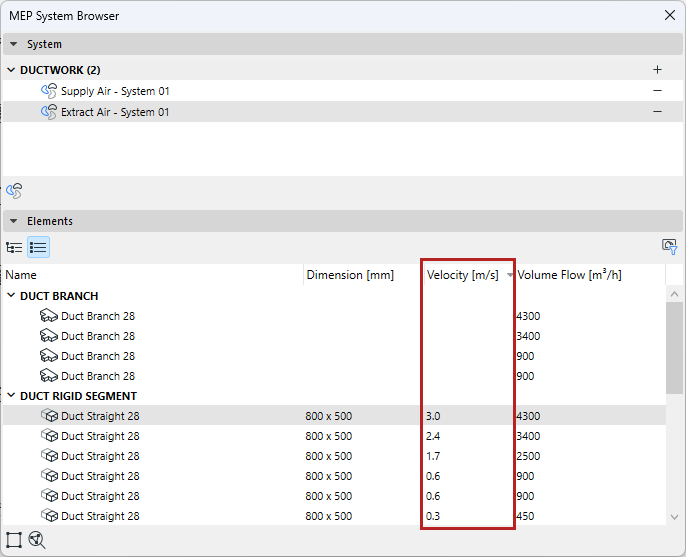Remove Extract Air - System 01 with minus
This screenshot has width=686, height=557.
[657, 112]
